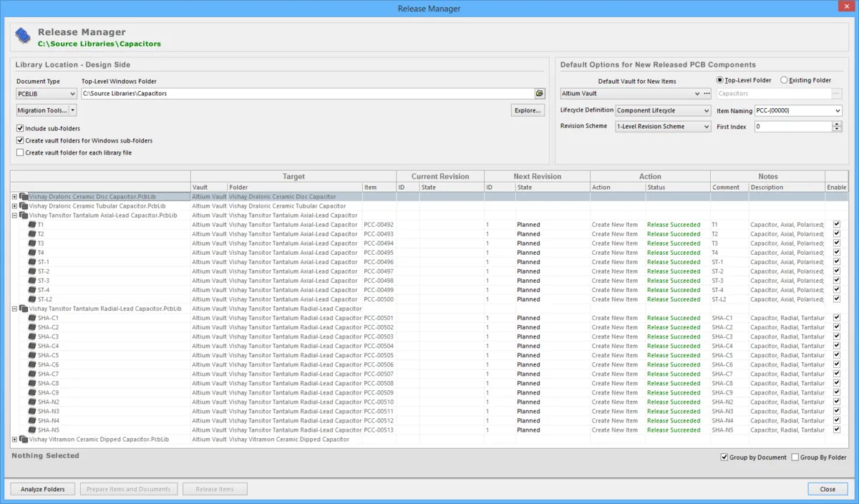Open the Altium Vault default vault dropdown
Viewport: 859px width, 504px height.
click(697, 94)
